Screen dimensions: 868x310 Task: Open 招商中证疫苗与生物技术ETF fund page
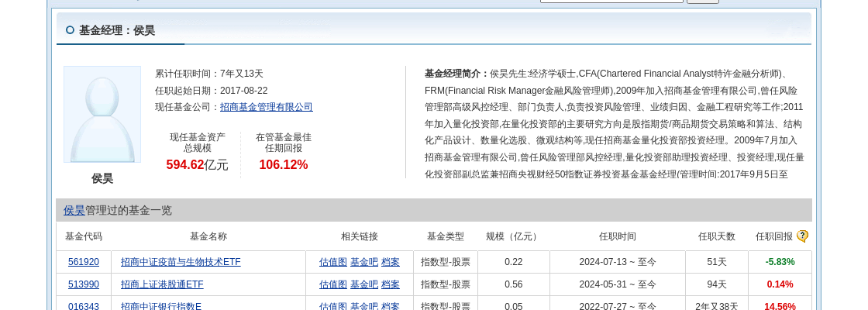pos(181,262)
